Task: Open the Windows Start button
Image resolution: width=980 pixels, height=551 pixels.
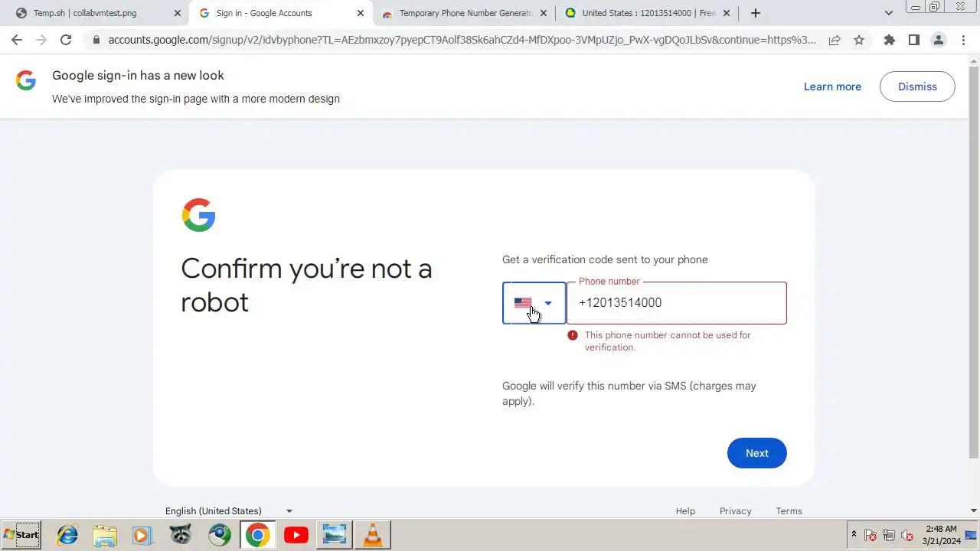Action: click(21, 535)
